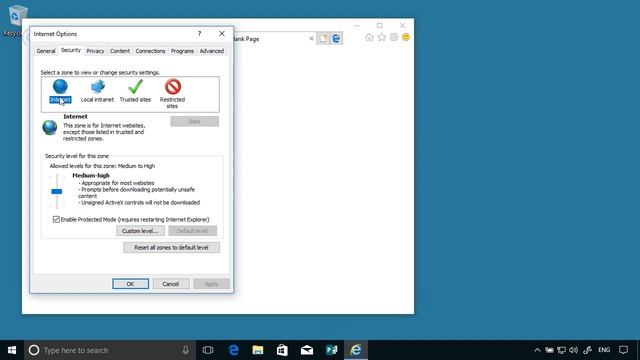Screen dimensions: 640x360
Task: Click the ENG language indicator
Action: click(x=604, y=350)
